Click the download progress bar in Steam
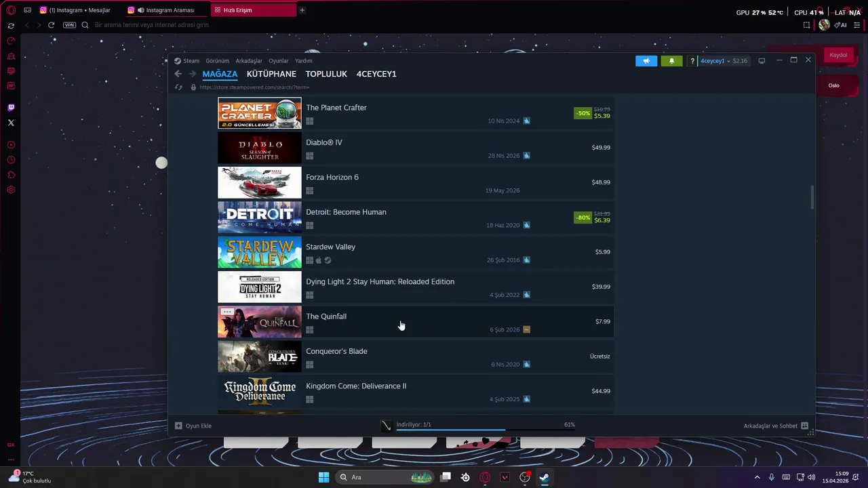This screenshot has height=488, width=868. point(486,430)
